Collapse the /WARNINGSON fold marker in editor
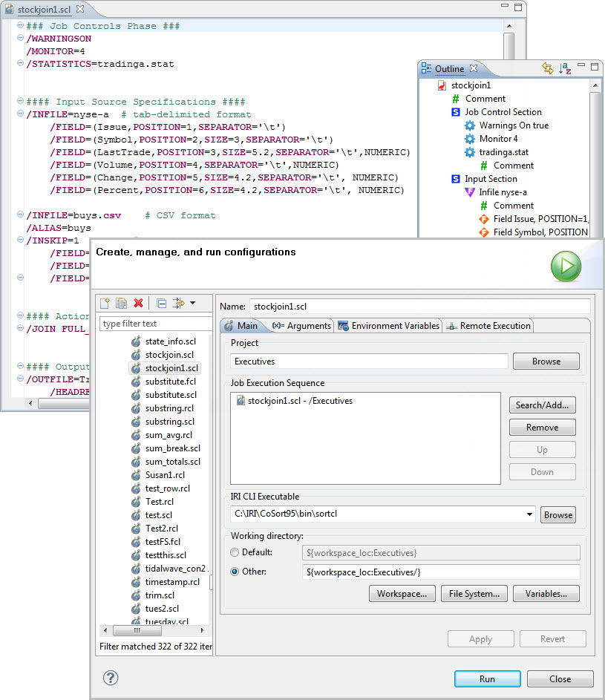The image size is (605, 700). click(20, 38)
